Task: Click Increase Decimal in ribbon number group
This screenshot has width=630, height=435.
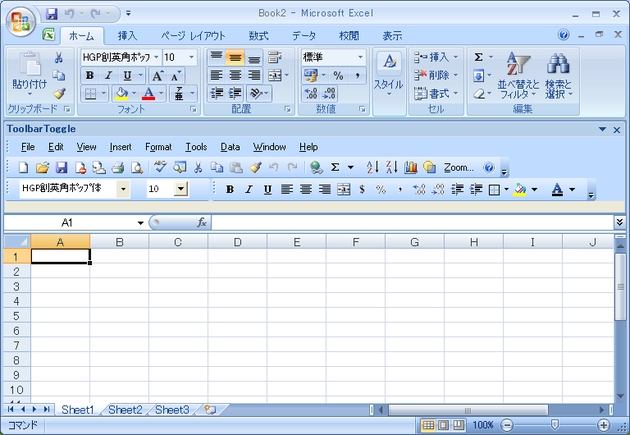Action: point(311,94)
